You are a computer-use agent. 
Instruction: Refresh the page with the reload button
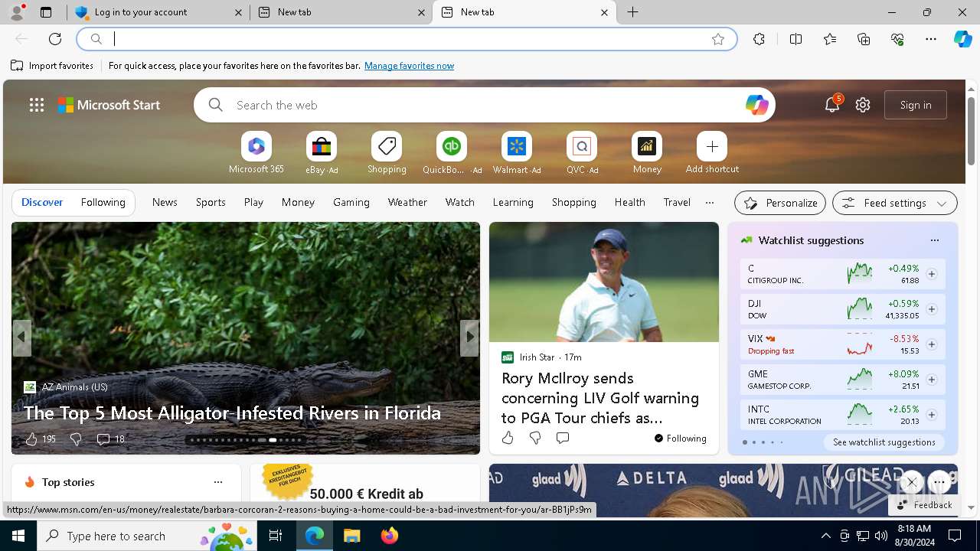click(x=55, y=39)
